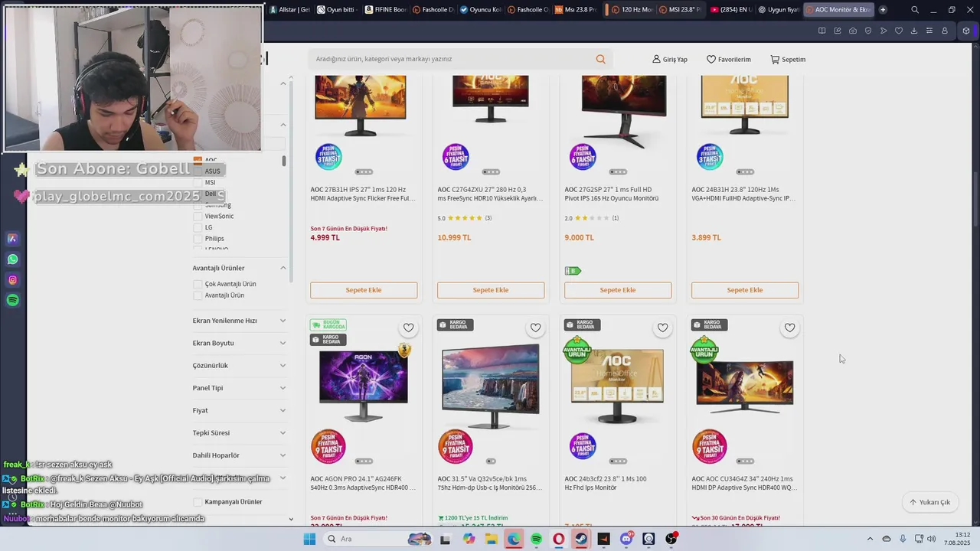Screen dimensions: 980x551
Task: Click browser tab search magnifier icon
Action: [915, 10]
